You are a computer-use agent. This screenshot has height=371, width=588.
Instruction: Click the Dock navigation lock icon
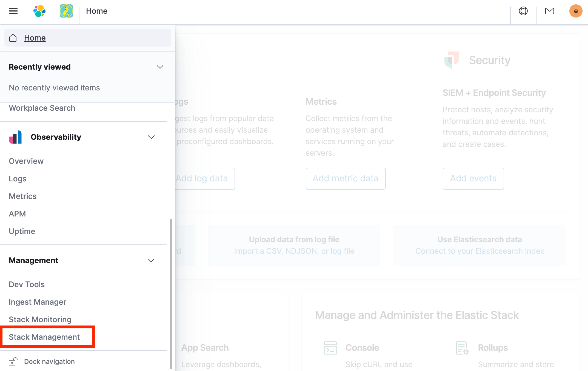[13, 362]
